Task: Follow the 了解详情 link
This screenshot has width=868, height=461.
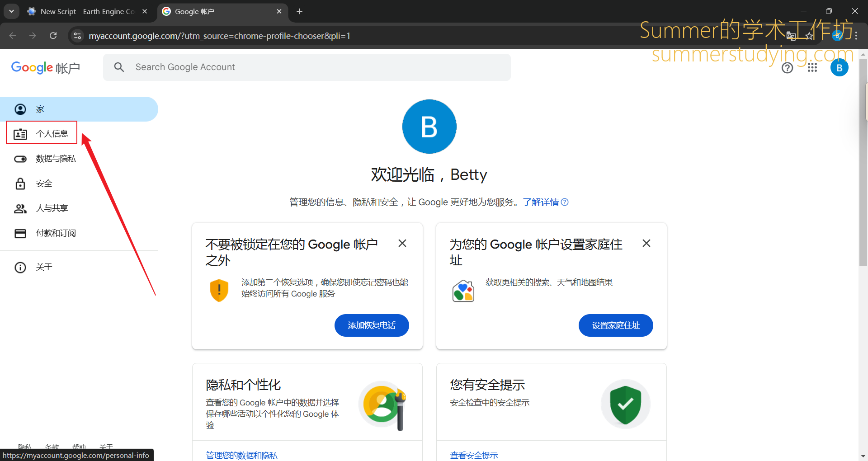Action: [541, 202]
